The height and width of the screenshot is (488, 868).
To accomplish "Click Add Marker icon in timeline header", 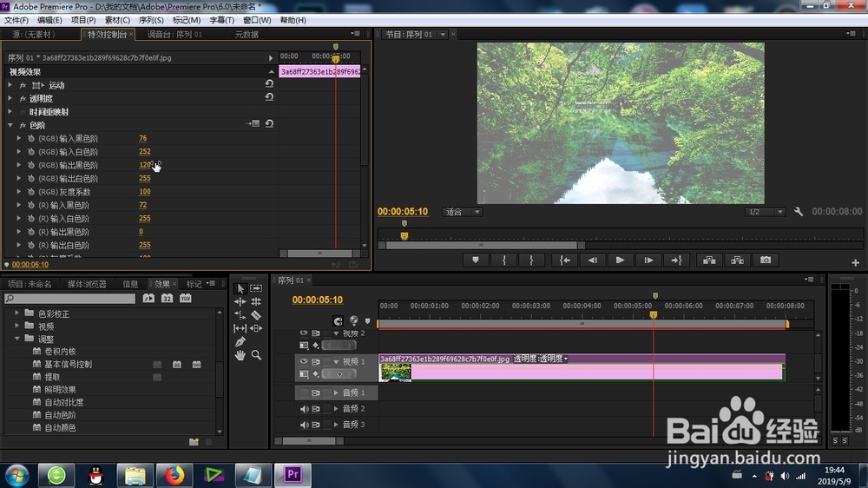I will pos(367,320).
